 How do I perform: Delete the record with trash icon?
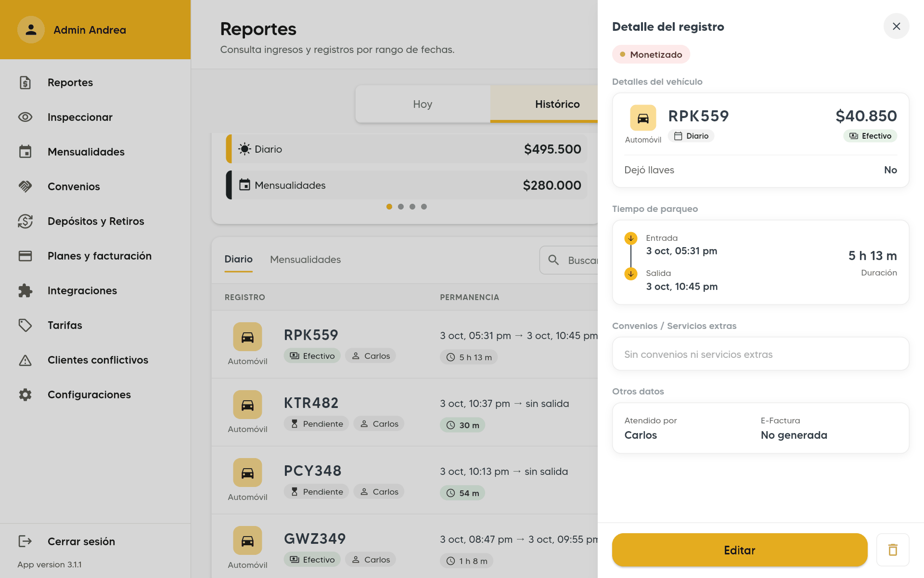click(x=893, y=550)
